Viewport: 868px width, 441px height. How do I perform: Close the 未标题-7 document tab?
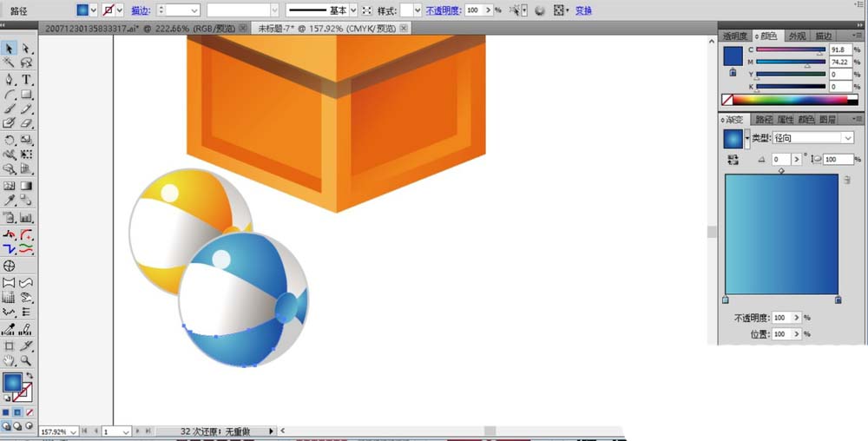(x=404, y=29)
